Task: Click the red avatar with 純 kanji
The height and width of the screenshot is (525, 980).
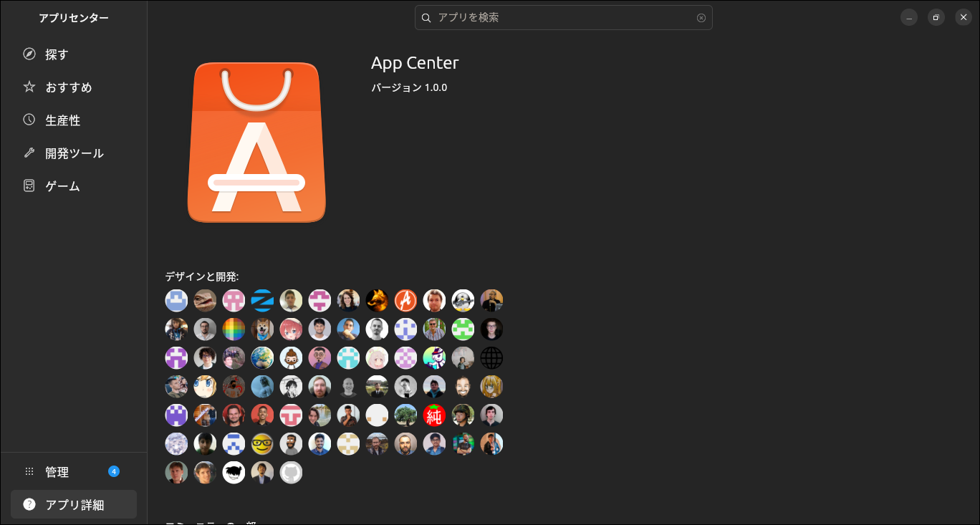Action: pos(434,415)
